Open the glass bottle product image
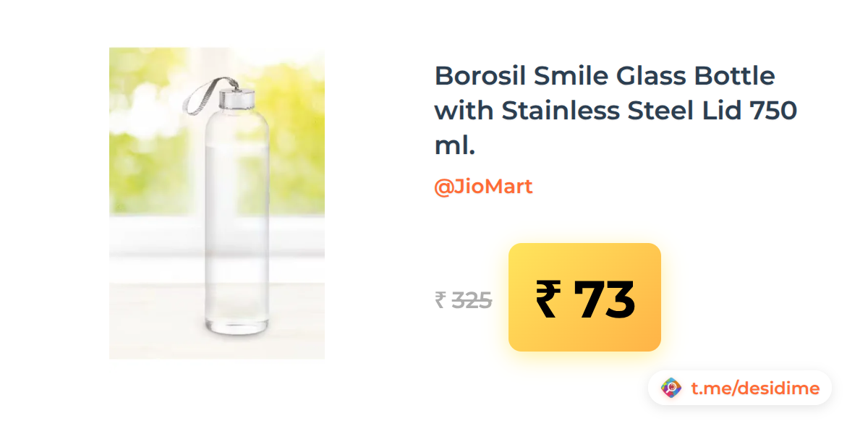868x434 pixels. click(x=217, y=203)
